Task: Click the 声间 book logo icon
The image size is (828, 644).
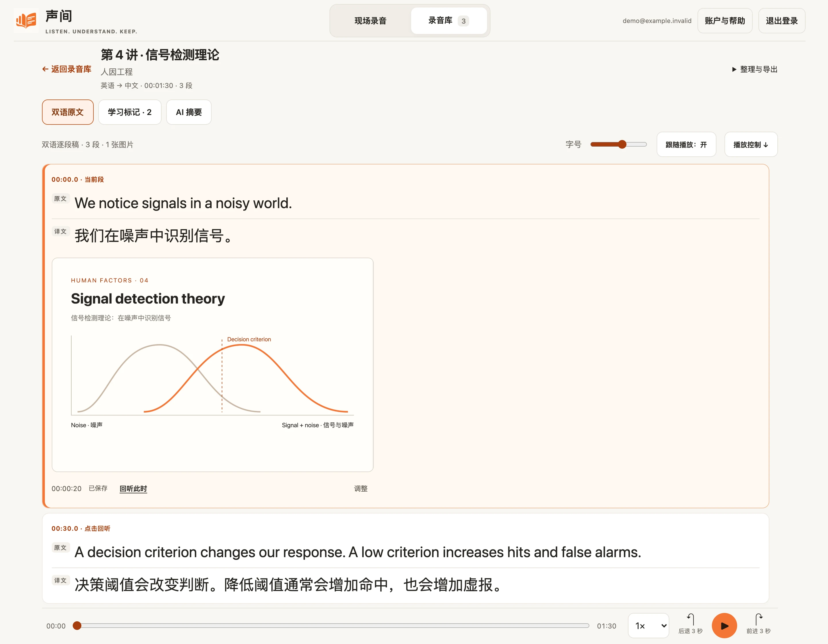Action: click(26, 20)
